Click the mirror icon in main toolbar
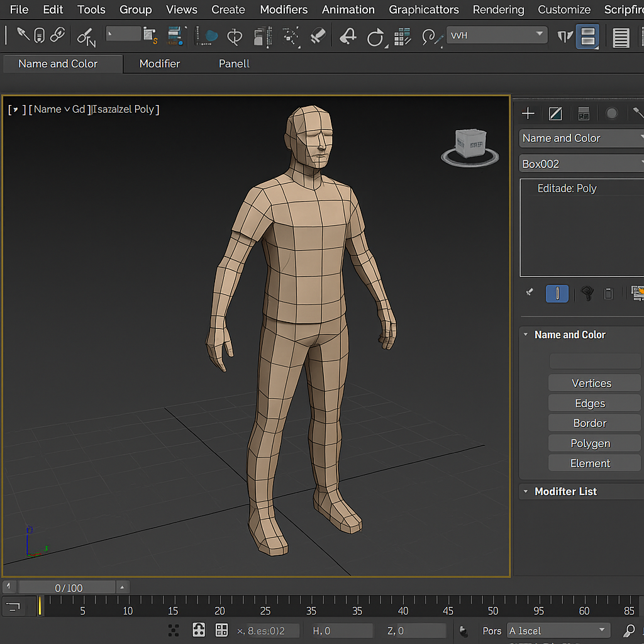 (565, 36)
